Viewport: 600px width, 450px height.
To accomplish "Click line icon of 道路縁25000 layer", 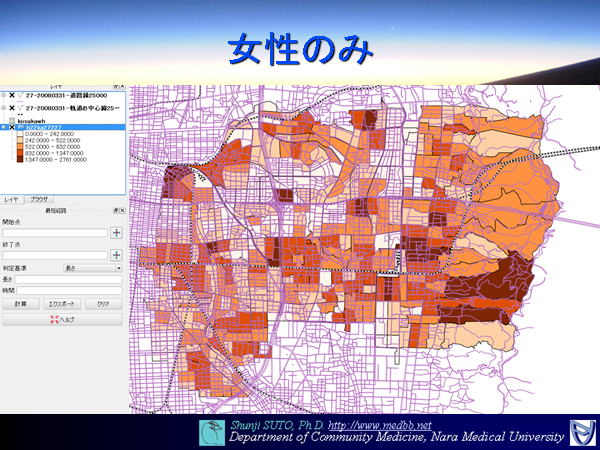I will (x=20, y=95).
